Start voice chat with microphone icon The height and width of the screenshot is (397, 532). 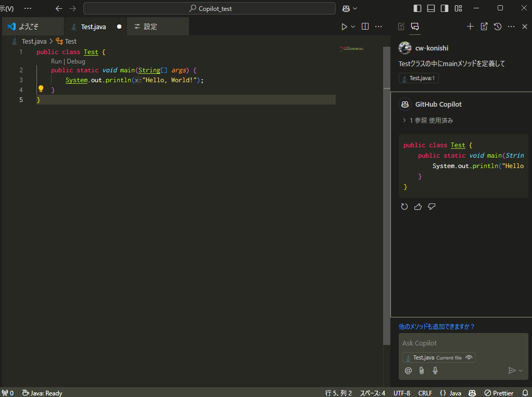(x=435, y=370)
